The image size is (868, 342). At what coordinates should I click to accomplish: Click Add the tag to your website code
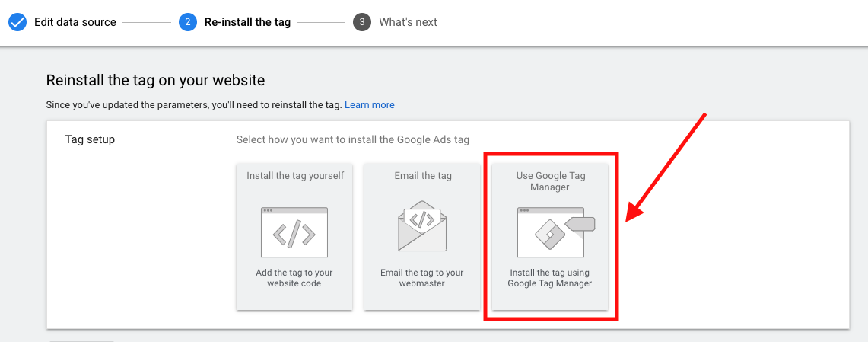(x=294, y=278)
